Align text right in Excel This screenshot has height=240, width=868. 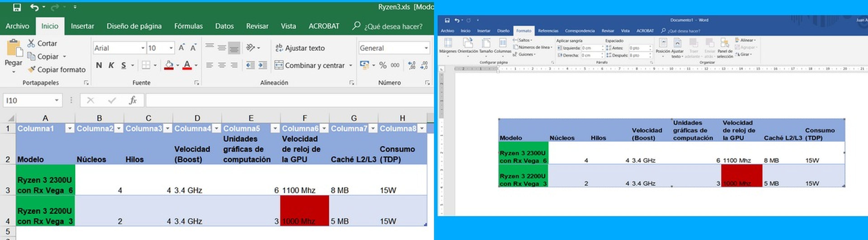click(234, 65)
